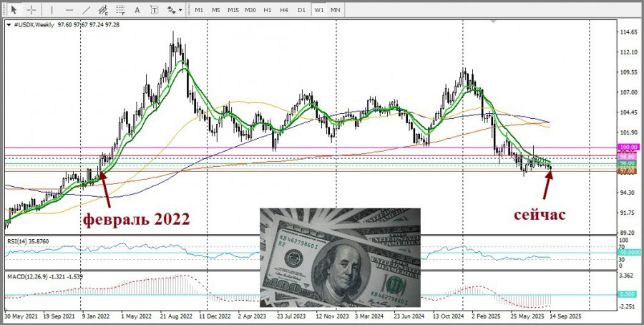Click the magenta 100.00 price level label
644x325 pixels.
click(x=628, y=147)
